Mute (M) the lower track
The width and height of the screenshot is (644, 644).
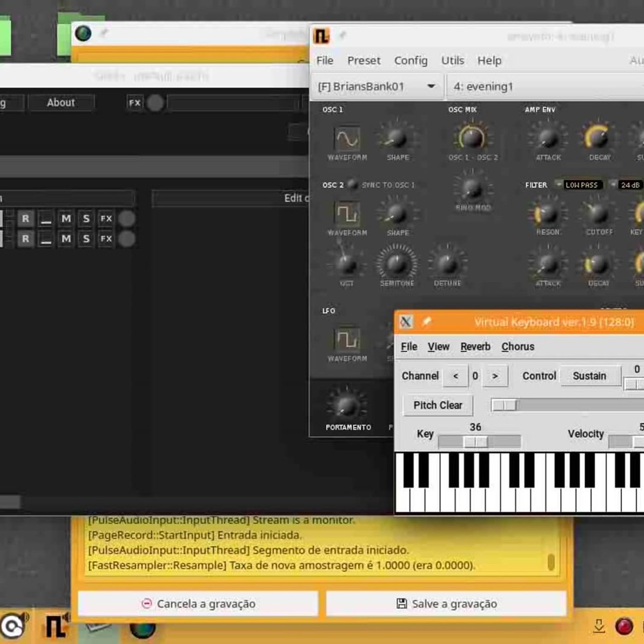[66, 239]
